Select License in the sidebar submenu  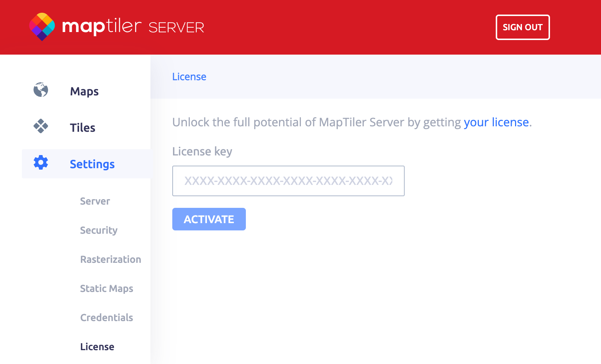tap(97, 347)
